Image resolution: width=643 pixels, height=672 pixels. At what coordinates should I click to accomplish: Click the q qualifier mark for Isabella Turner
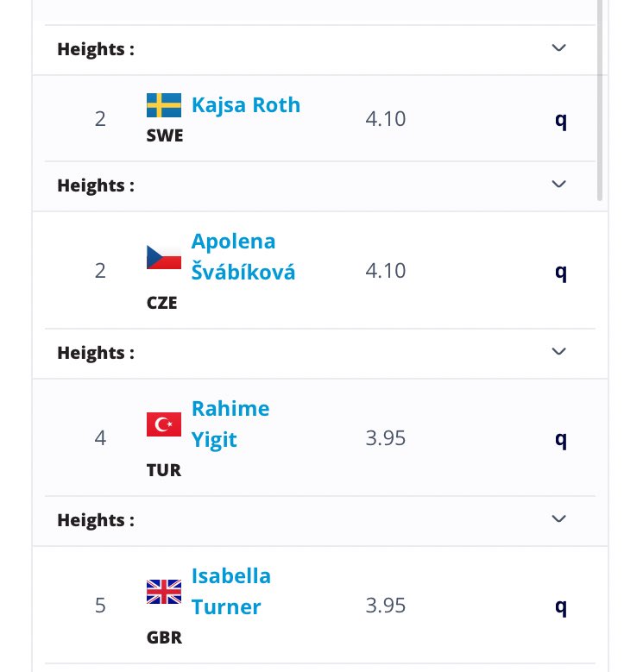(x=561, y=606)
